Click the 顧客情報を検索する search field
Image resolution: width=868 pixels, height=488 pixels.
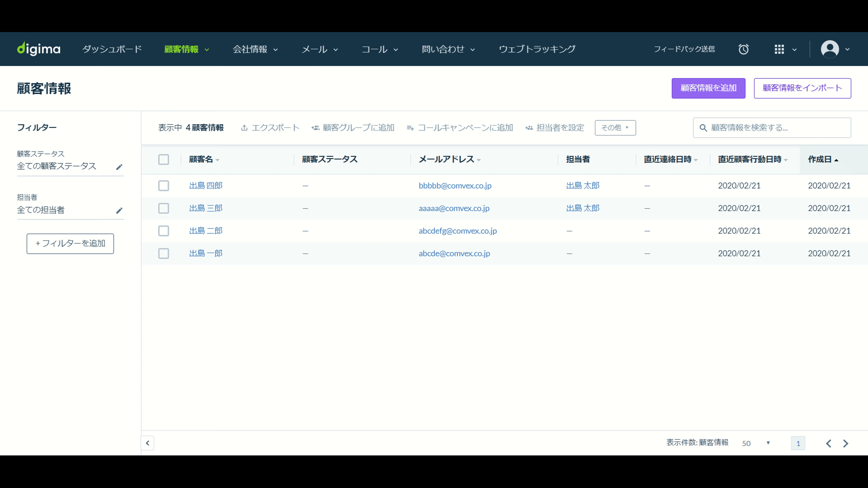(772, 128)
